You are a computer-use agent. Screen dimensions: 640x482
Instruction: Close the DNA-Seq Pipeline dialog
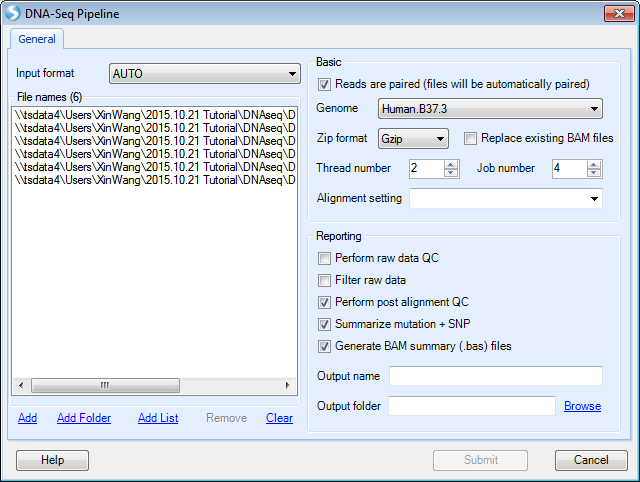[x=619, y=13]
